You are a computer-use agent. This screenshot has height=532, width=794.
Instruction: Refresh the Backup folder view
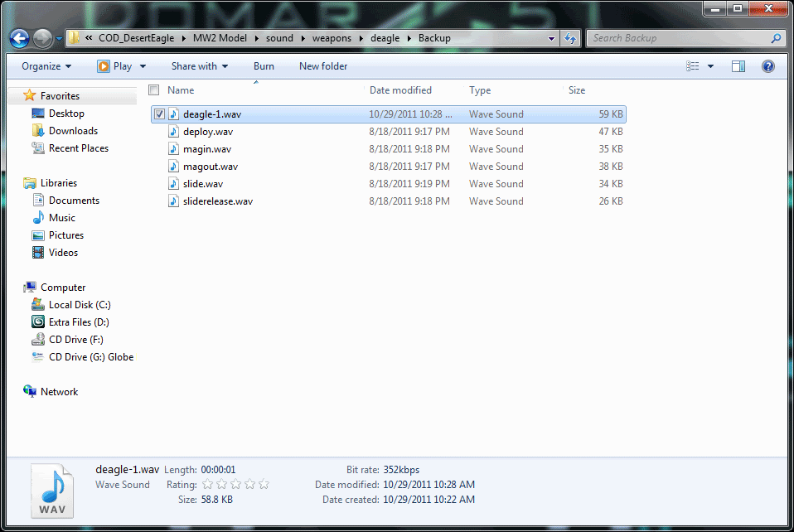570,38
